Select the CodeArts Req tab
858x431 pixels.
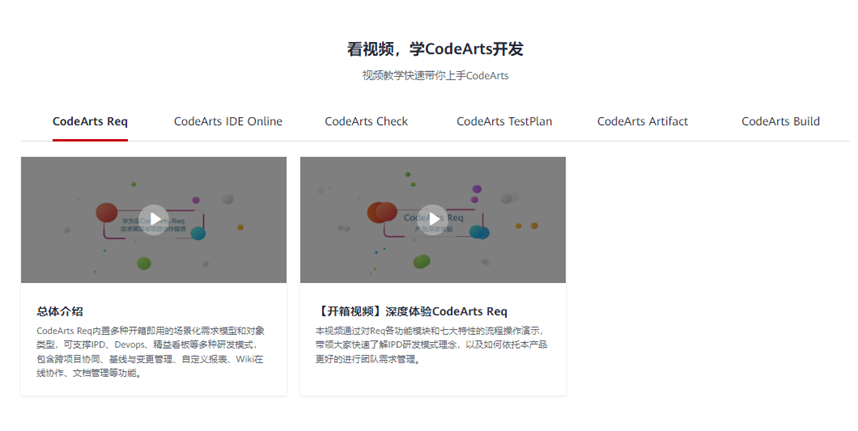click(x=90, y=121)
